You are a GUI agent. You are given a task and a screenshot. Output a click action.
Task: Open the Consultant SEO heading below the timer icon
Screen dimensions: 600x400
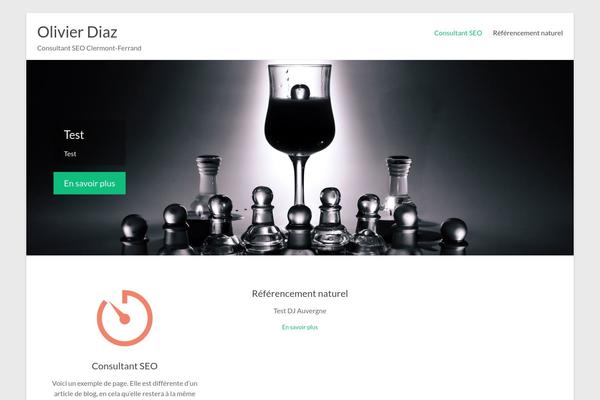click(125, 366)
